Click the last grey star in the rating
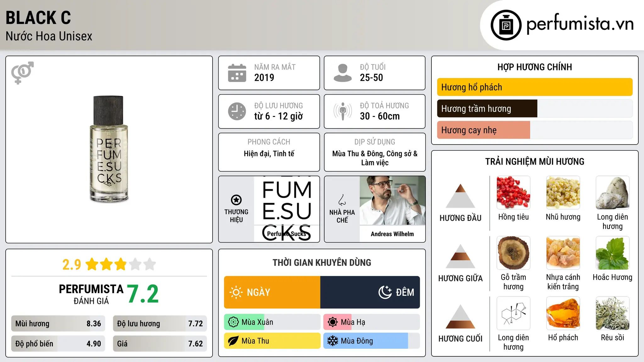Viewport: 644px width, 362px height. [150, 264]
